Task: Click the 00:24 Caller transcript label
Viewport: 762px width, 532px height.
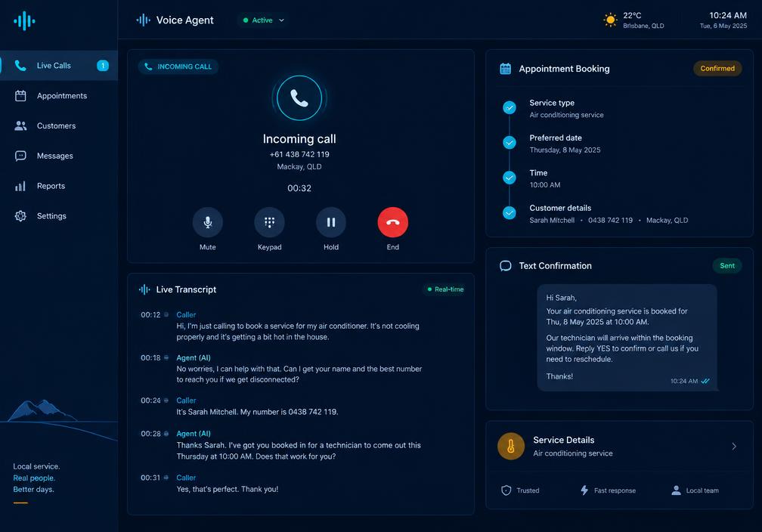Action: 186,401
